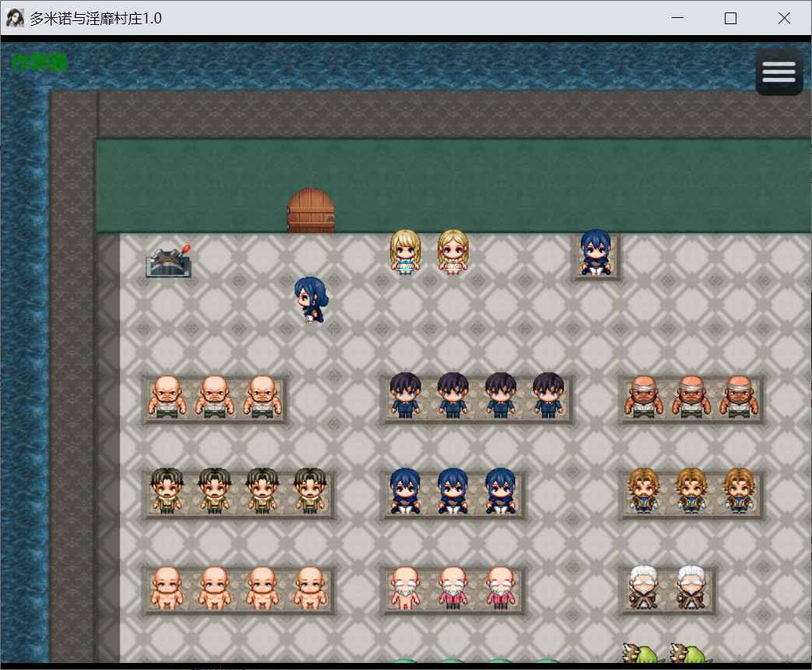
Task: Select the left blonde girl in blue dress
Action: [405, 252]
